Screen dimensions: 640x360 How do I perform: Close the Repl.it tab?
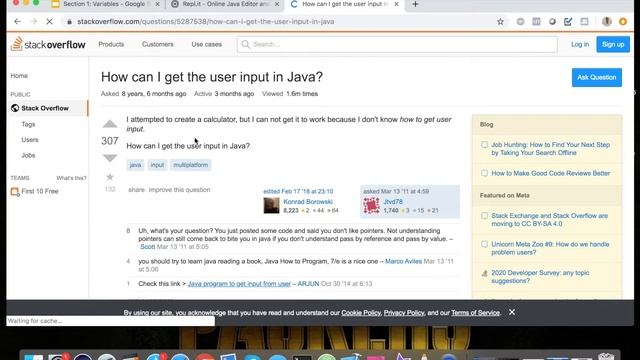point(277,4)
